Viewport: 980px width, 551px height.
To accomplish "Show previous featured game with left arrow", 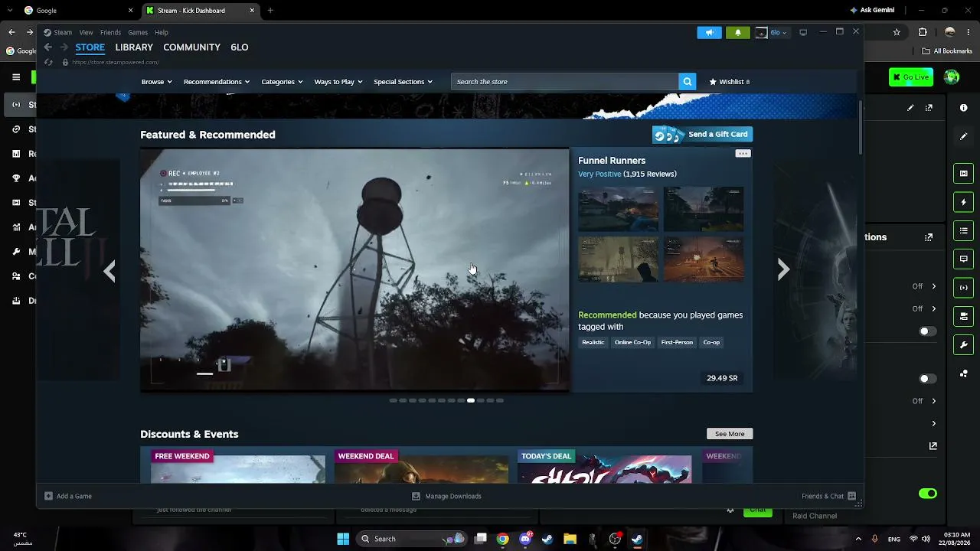I will click(x=109, y=270).
